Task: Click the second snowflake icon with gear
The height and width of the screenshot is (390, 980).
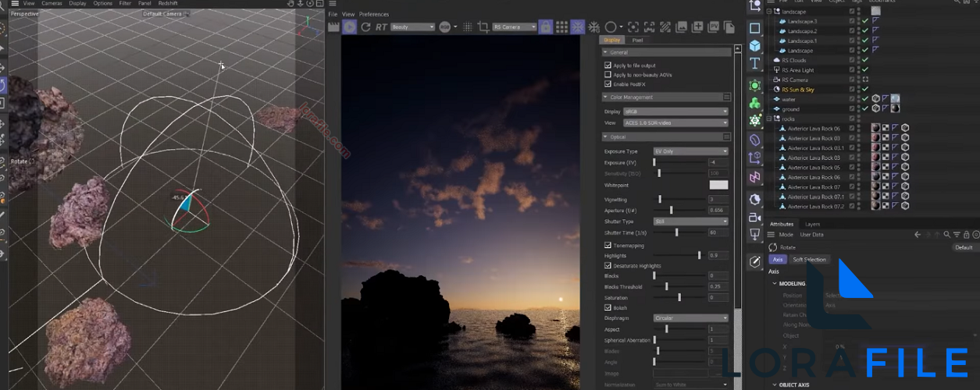Action: (x=593, y=27)
